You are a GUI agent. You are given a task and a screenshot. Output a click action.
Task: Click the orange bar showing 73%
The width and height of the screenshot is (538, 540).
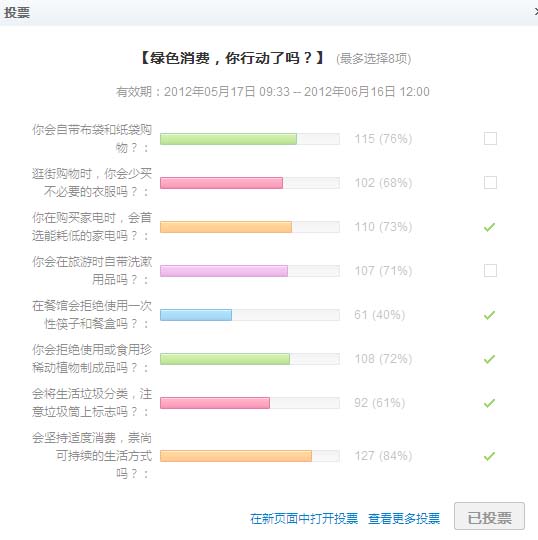click(x=226, y=227)
